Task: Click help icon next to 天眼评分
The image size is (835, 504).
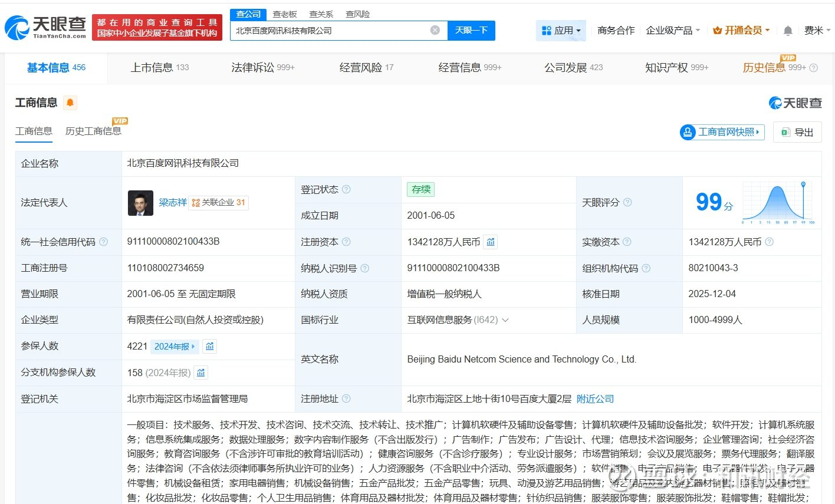Action: pos(627,202)
